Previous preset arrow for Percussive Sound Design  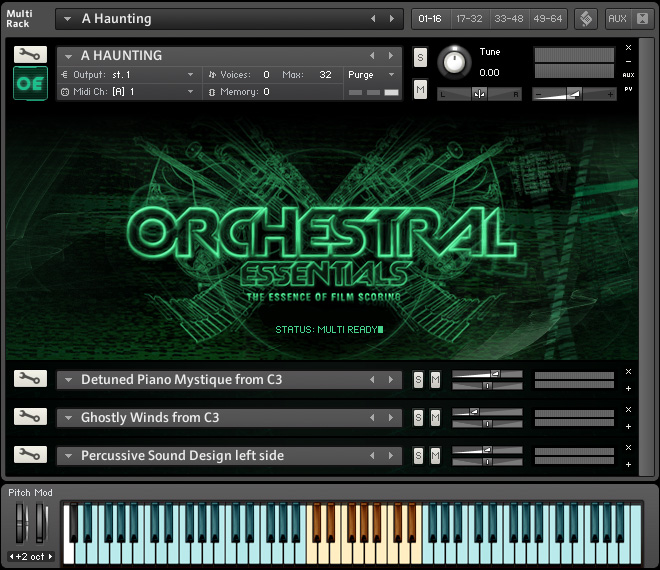pos(372,455)
